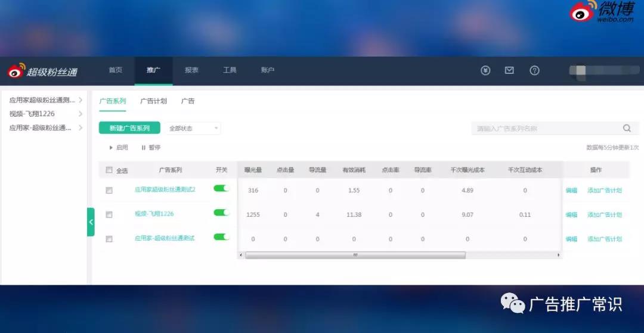Click the cost value 11.38
The height and width of the screenshot is (333, 644).
pyautogui.click(x=354, y=214)
